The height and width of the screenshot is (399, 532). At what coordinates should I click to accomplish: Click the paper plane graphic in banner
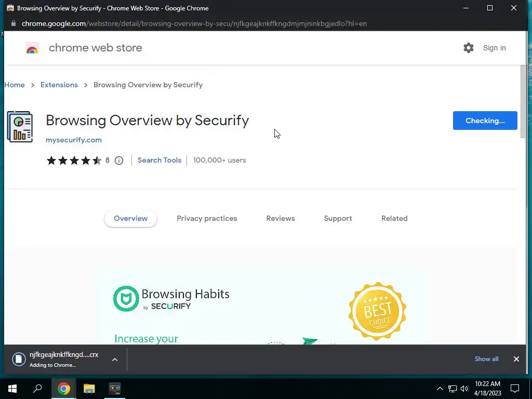310,341
